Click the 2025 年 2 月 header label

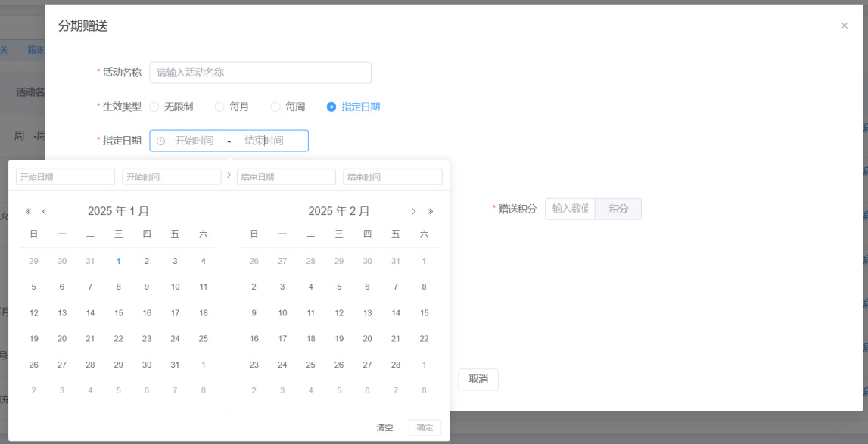click(x=339, y=211)
